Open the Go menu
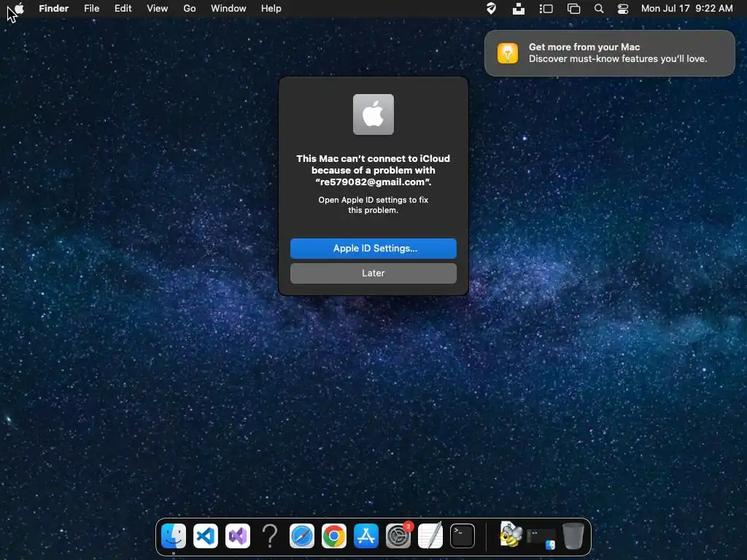 (x=190, y=9)
